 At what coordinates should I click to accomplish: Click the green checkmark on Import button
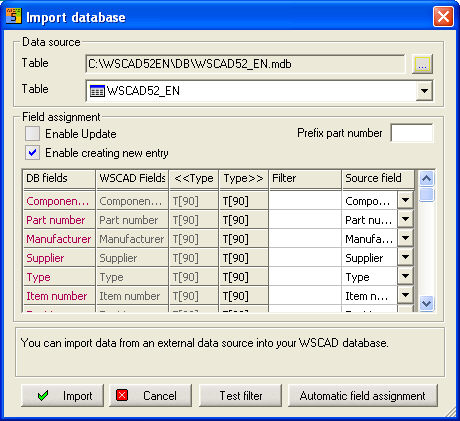(x=43, y=396)
